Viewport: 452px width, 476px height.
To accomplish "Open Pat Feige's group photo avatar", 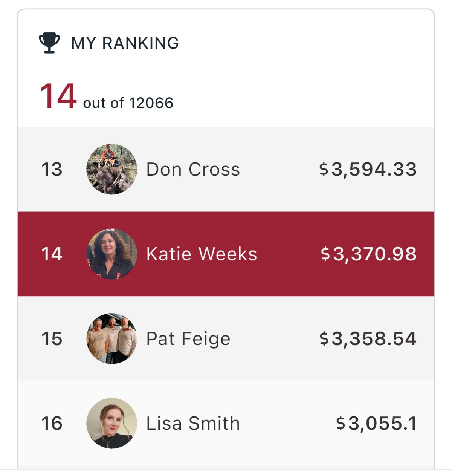I will pyautogui.click(x=111, y=338).
